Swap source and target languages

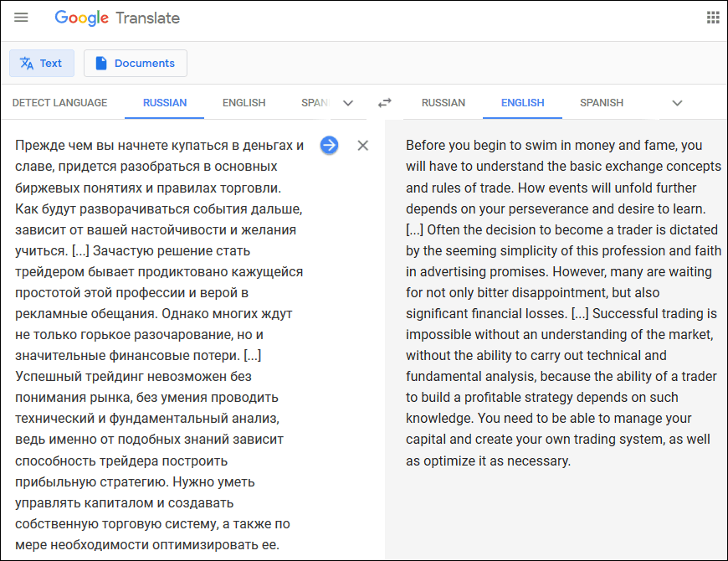(x=384, y=103)
